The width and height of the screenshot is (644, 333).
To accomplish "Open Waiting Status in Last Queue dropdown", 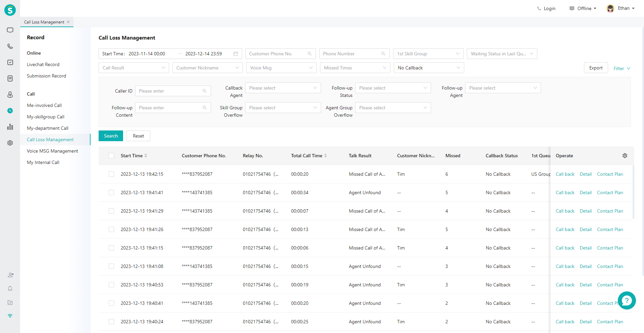I will coord(502,54).
